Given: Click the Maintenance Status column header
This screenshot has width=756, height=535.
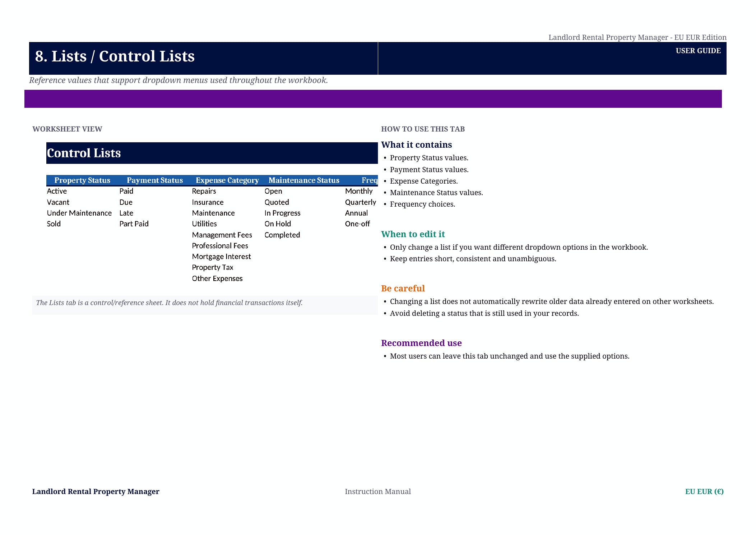Looking at the screenshot, I should (x=304, y=180).
